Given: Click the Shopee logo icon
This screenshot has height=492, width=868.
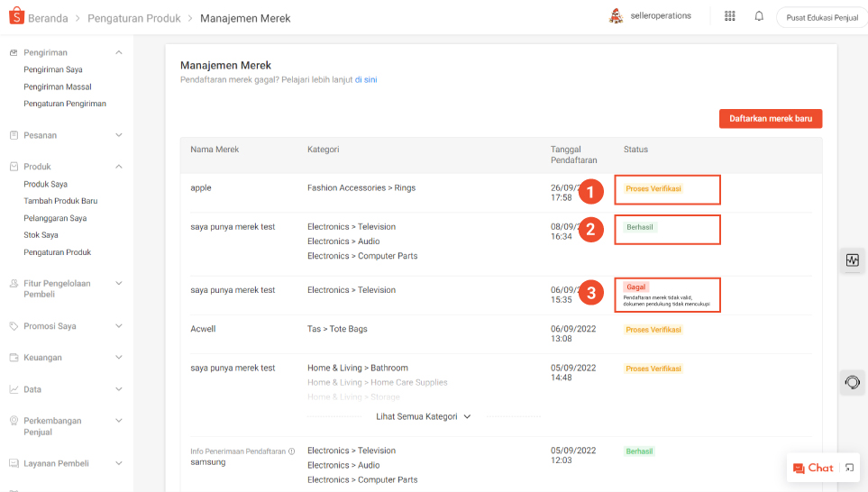Looking at the screenshot, I should [x=16, y=17].
